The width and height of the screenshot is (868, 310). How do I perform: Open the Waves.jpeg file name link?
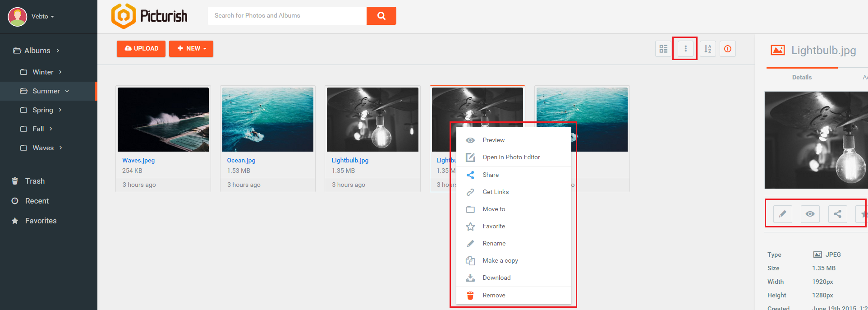coord(138,160)
